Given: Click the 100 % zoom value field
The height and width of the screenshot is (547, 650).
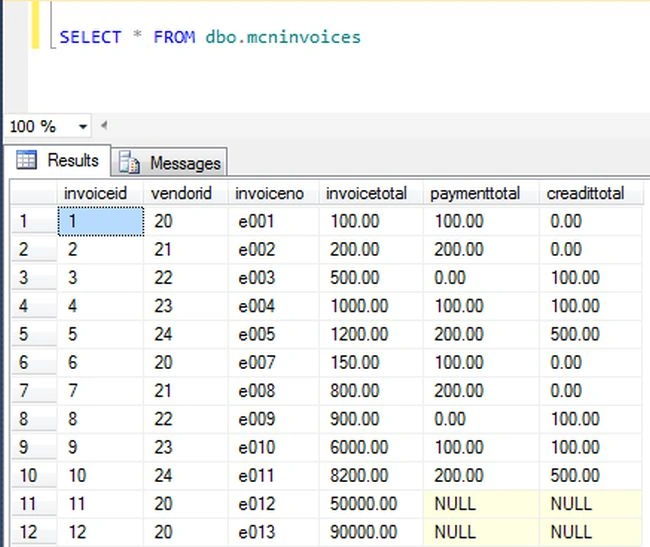Looking at the screenshot, I should [x=41, y=126].
